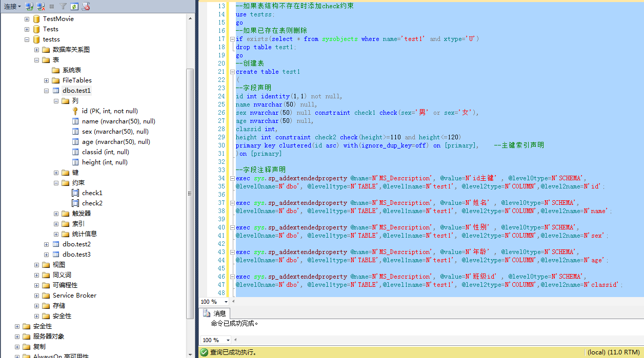Click the constraint icon beside check2
644x358 pixels.
(x=75, y=203)
